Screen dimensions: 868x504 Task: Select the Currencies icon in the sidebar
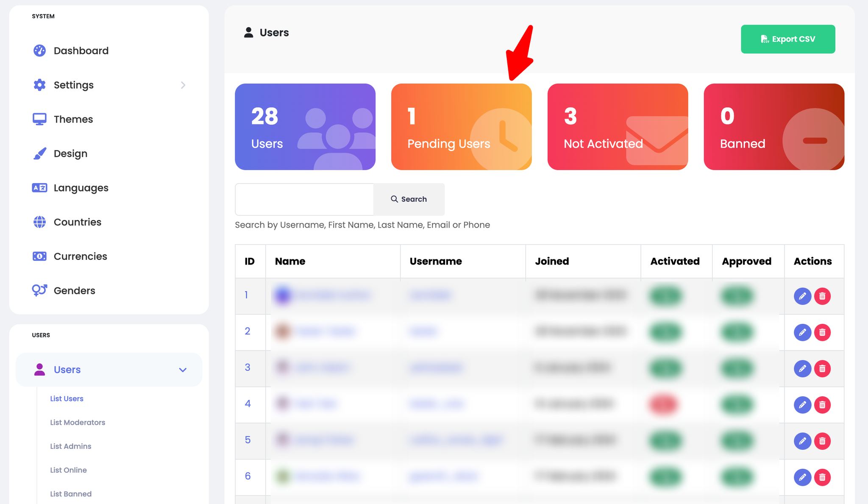39,256
